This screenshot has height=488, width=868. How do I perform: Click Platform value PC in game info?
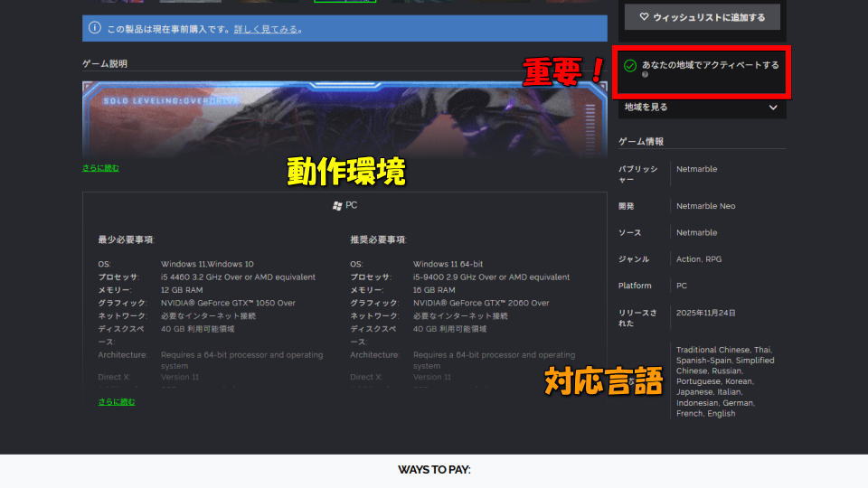tap(682, 286)
